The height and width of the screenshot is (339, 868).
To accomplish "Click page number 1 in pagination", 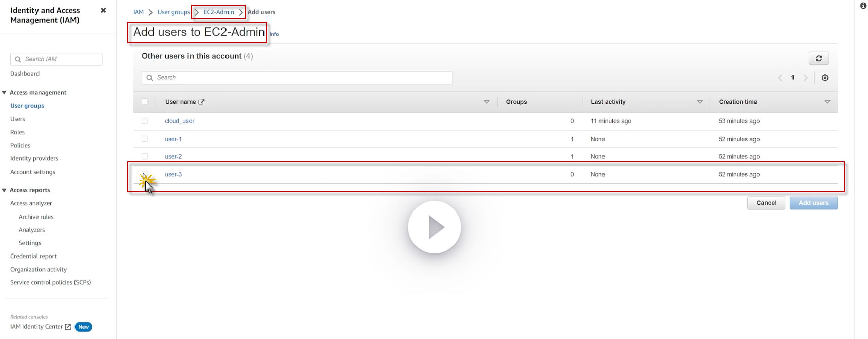I will pos(793,78).
